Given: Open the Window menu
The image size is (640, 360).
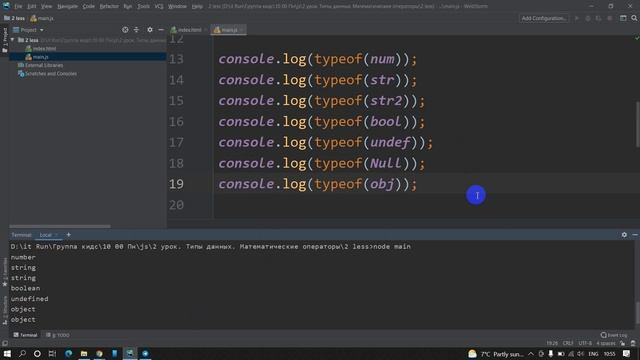Looking at the screenshot, I should pos(177,7).
